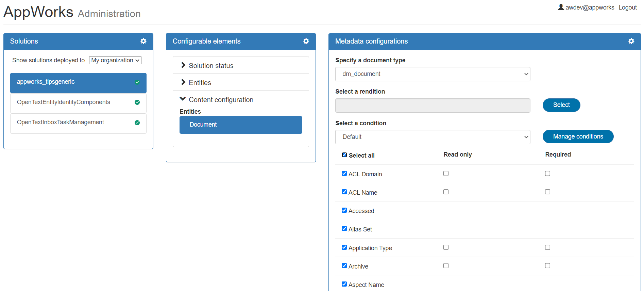The width and height of the screenshot is (644, 291).
Task: Open Configurable elements panel gear settings
Action: [x=306, y=41]
